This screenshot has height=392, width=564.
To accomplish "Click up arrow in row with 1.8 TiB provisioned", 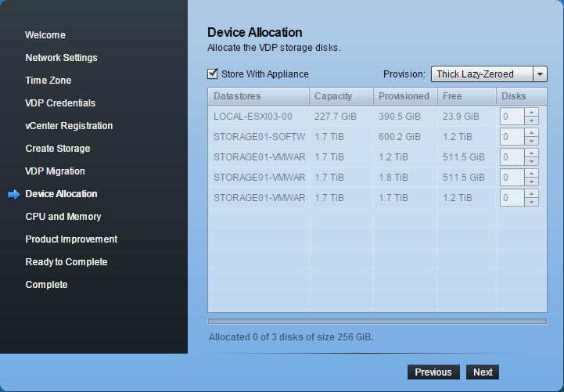I will click(x=531, y=174).
